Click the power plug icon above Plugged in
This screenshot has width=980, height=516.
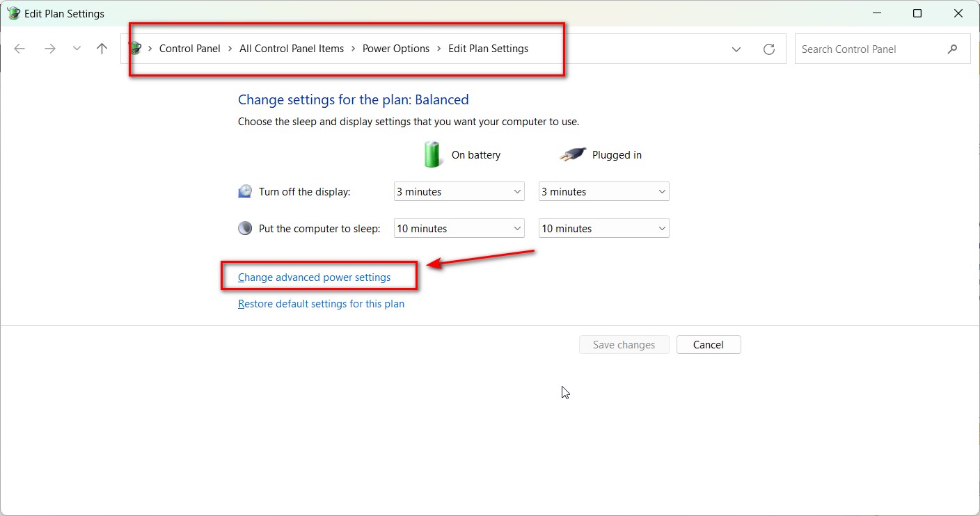coord(572,154)
